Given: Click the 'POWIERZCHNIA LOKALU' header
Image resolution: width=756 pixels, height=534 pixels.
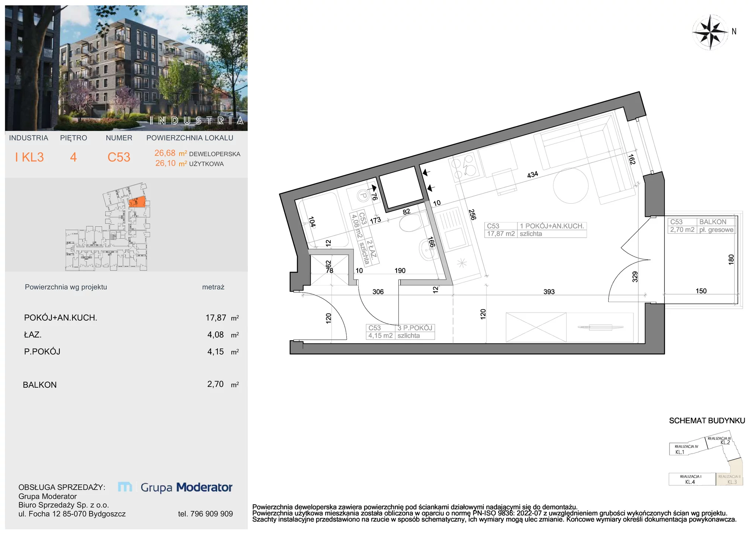Looking at the screenshot, I should (190, 138).
